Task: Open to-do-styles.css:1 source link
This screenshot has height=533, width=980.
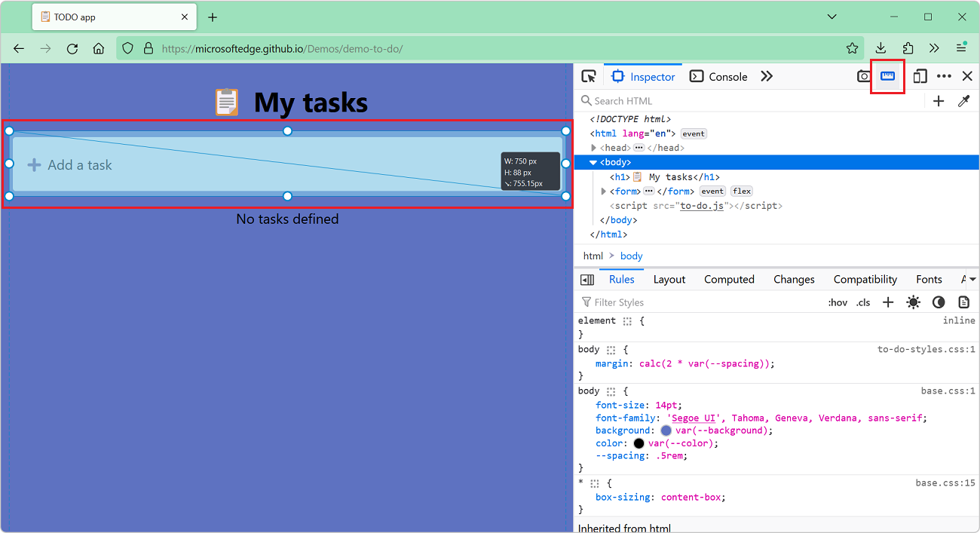Action: (926, 349)
